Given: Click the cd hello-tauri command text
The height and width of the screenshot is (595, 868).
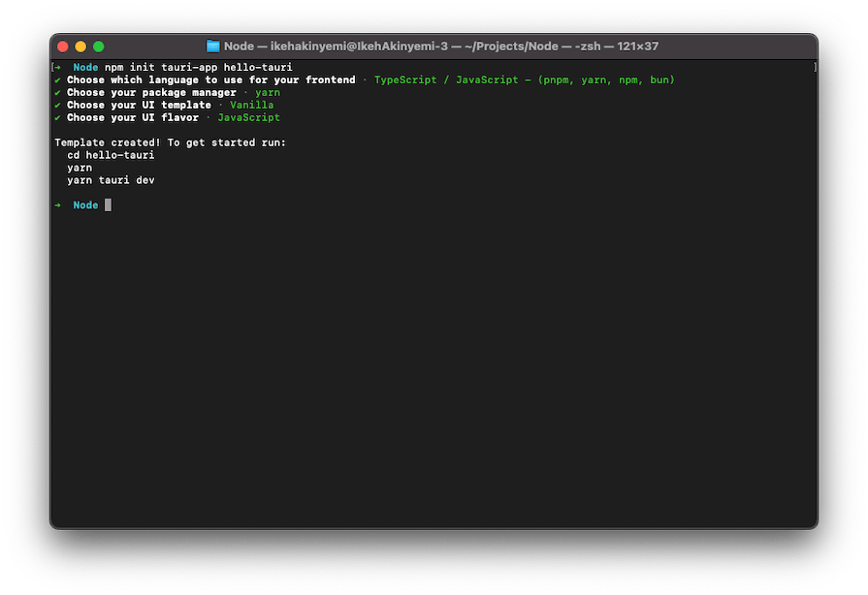Looking at the screenshot, I should [x=112, y=154].
